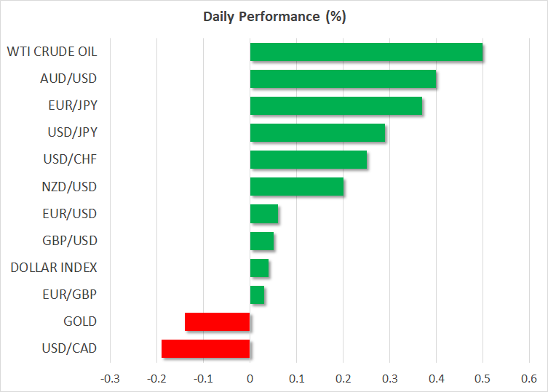Image resolution: width=548 pixels, height=392 pixels.
Task: Select the EUR/GBP bar
Action: [x=257, y=295]
